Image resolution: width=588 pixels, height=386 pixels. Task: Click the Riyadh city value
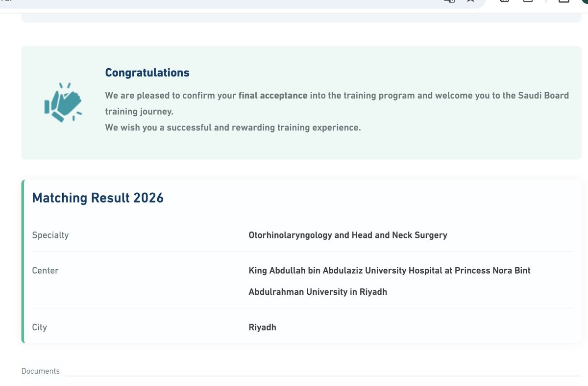click(x=263, y=327)
